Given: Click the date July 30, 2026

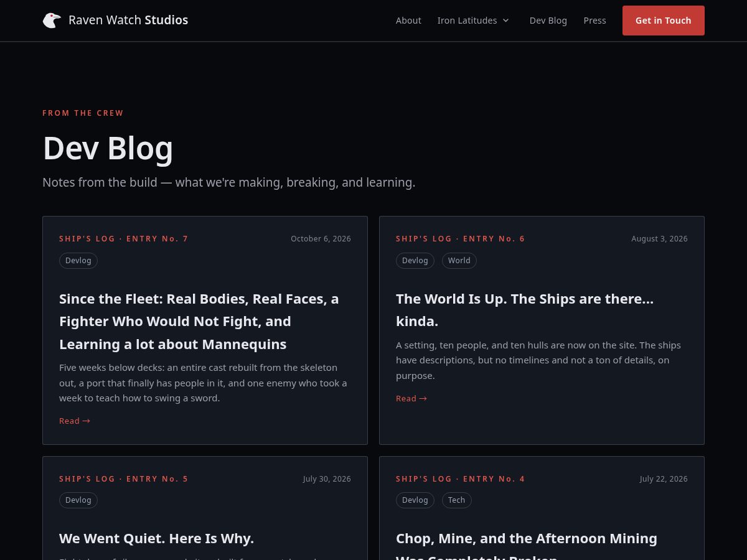Looking at the screenshot, I should 327,479.
